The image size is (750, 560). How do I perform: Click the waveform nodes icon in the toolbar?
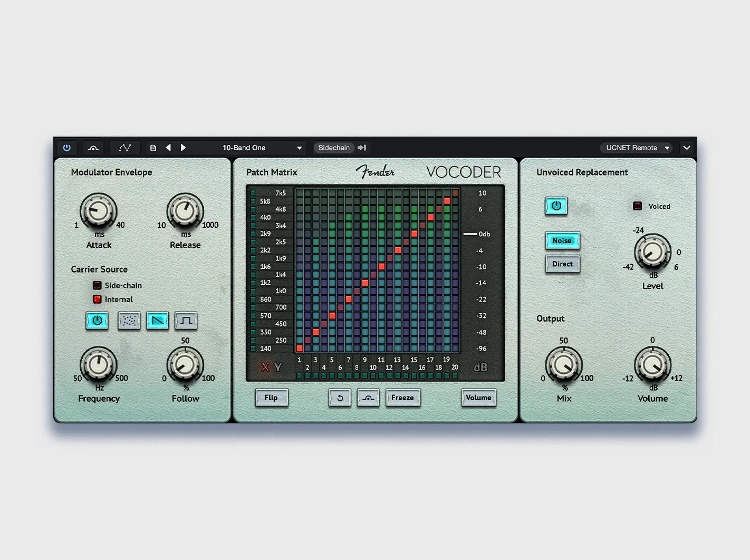(124, 148)
